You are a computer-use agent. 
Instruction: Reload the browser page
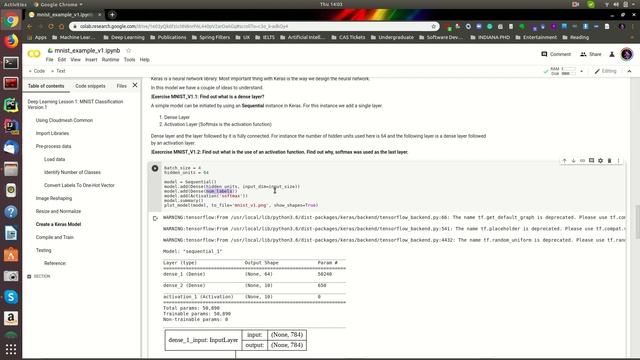pos(51,26)
